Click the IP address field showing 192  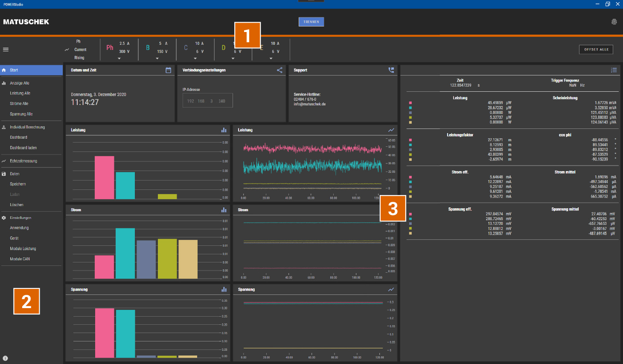[x=190, y=101]
